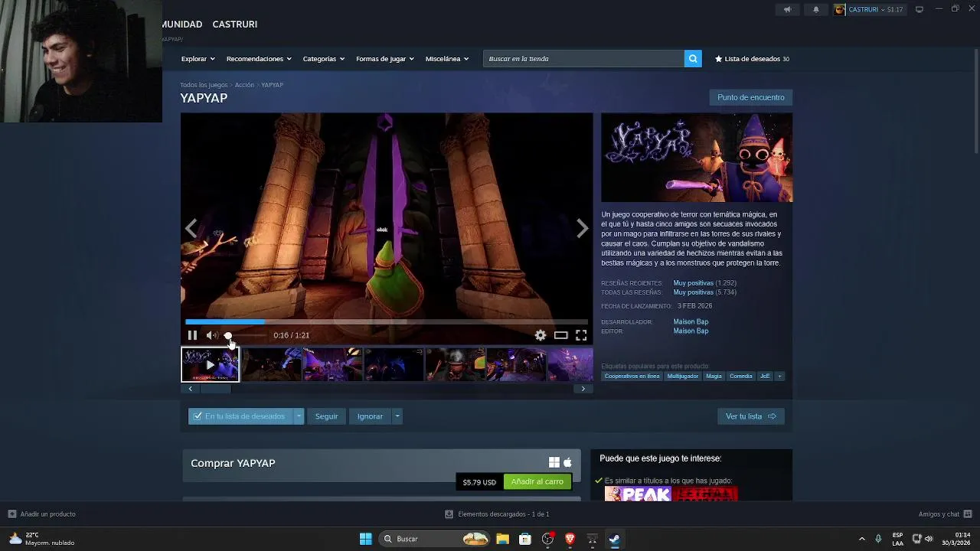Click the store search magnifier button
The height and width of the screenshot is (551, 980).
pos(693,59)
